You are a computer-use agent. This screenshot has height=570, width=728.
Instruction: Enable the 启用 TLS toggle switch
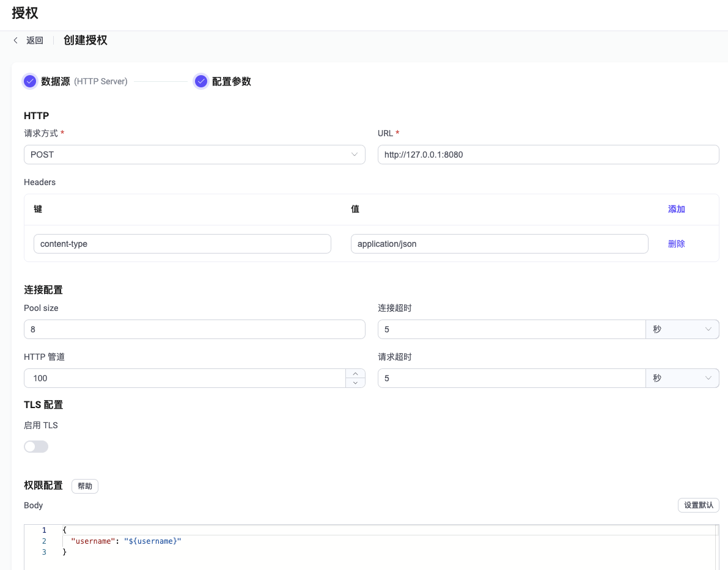click(36, 447)
